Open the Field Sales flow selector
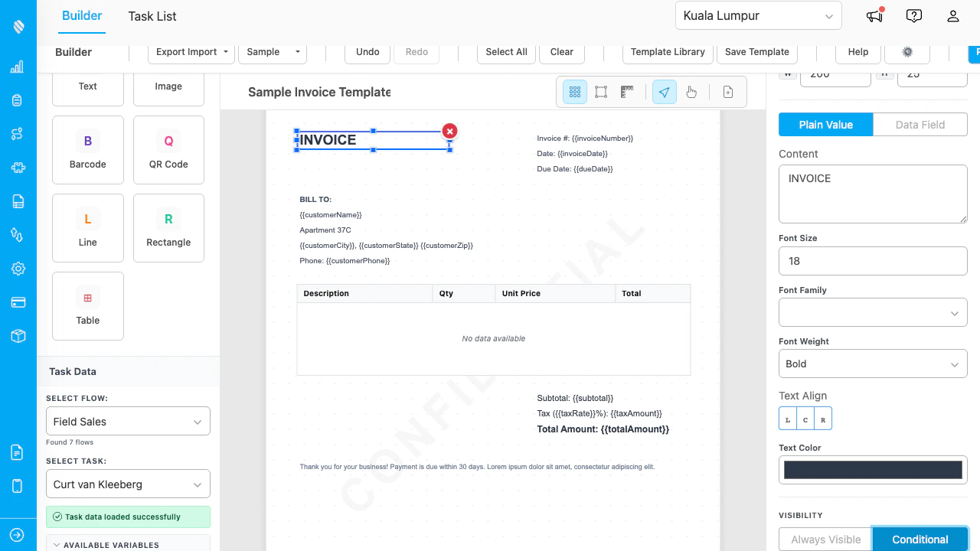Viewport: 980px width, 551px height. click(128, 421)
